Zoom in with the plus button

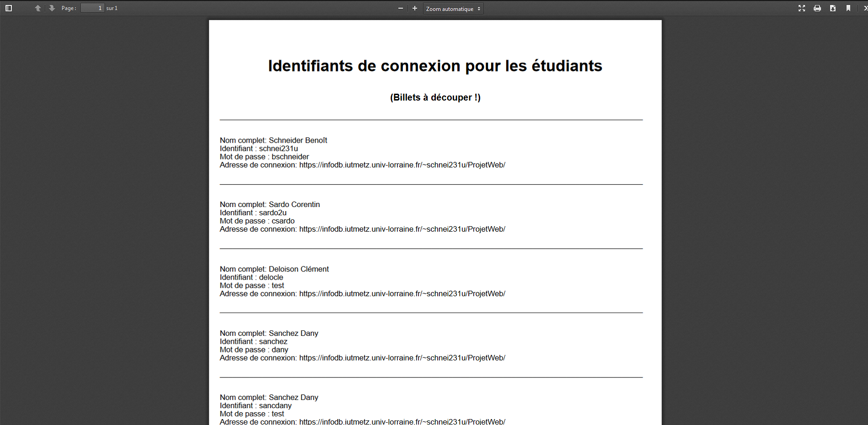click(x=415, y=8)
